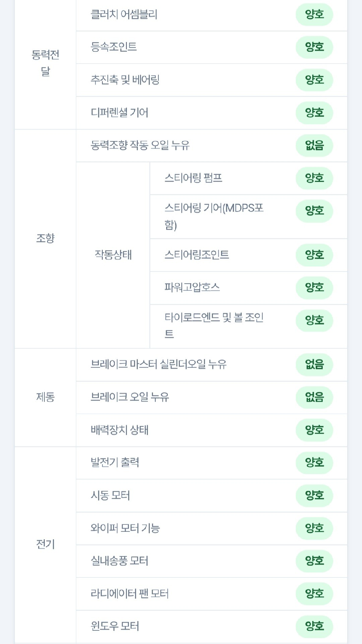The height and width of the screenshot is (644, 362).
Task: Select the 실내송풍 모터 row
Action: pos(212,561)
